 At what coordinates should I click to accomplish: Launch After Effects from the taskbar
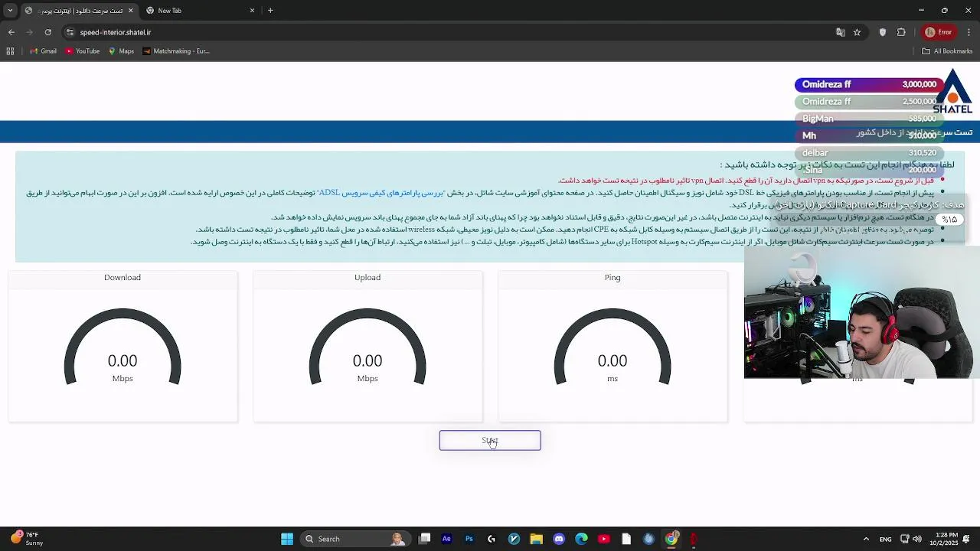pos(446,539)
